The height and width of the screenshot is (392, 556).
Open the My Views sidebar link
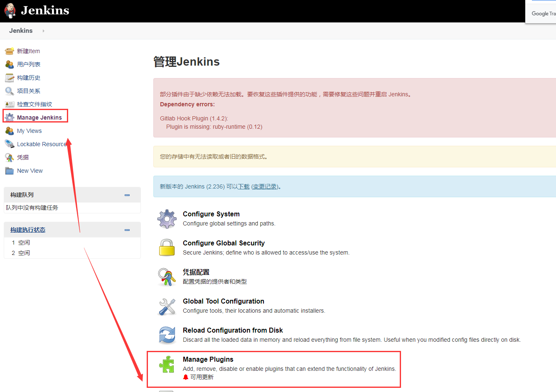[x=29, y=131]
